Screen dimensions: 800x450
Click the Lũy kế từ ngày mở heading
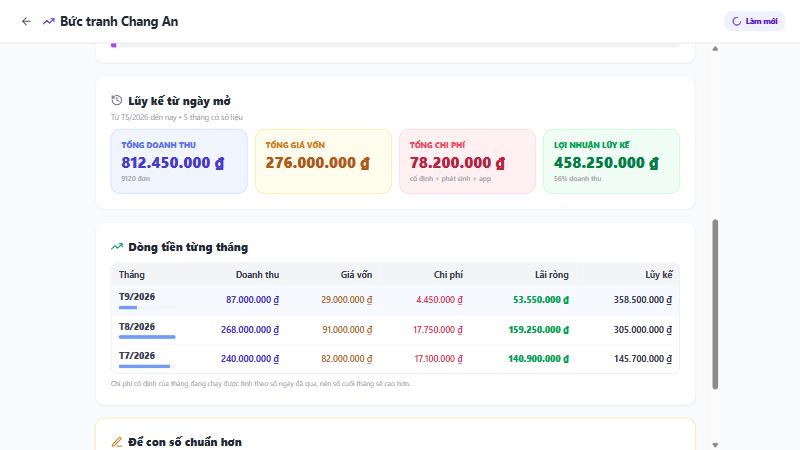(179, 101)
